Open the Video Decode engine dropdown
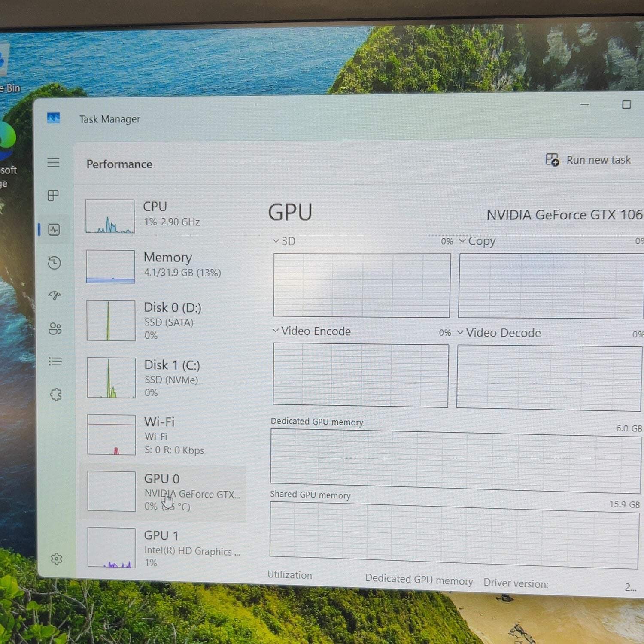 (x=499, y=333)
